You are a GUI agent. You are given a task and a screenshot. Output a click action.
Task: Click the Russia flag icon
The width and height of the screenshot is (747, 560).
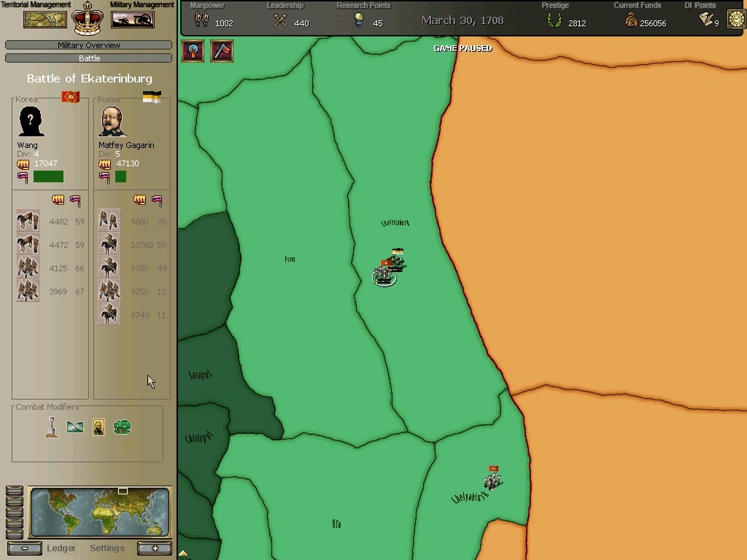click(152, 97)
